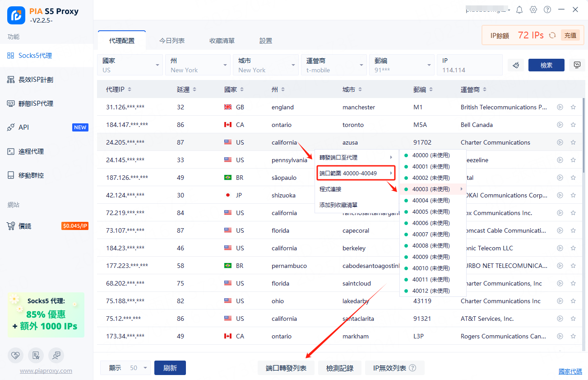Open the notifications bell
The height and width of the screenshot is (380, 588).
pyautogui.click(x=519, y=9)
